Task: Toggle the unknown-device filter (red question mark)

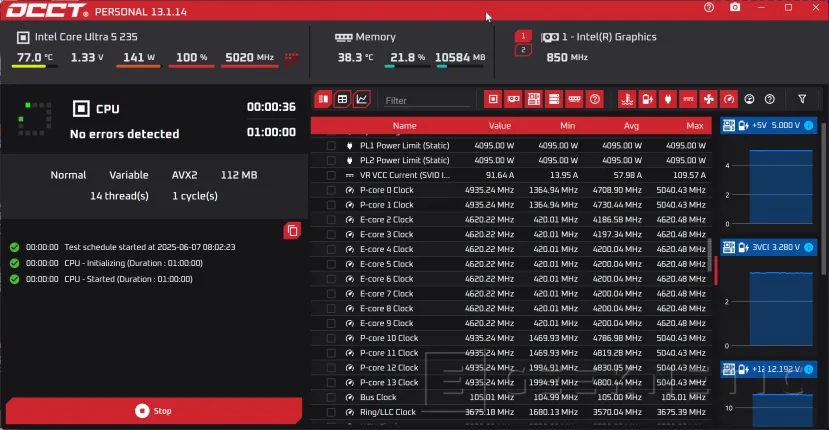Action: coord(595,99)
